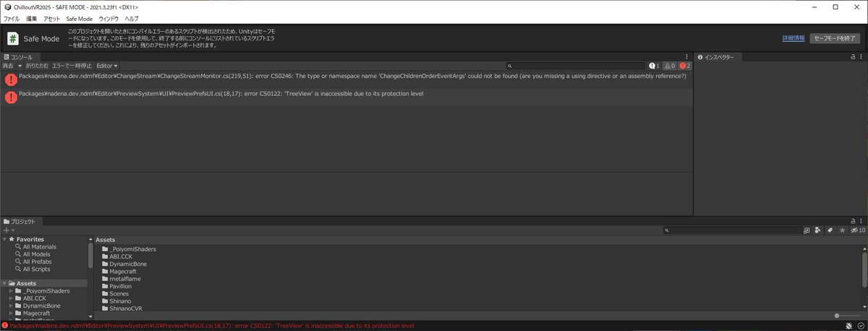Expand the _PoiyomiShaders tree folder

[x=11, y=291]
